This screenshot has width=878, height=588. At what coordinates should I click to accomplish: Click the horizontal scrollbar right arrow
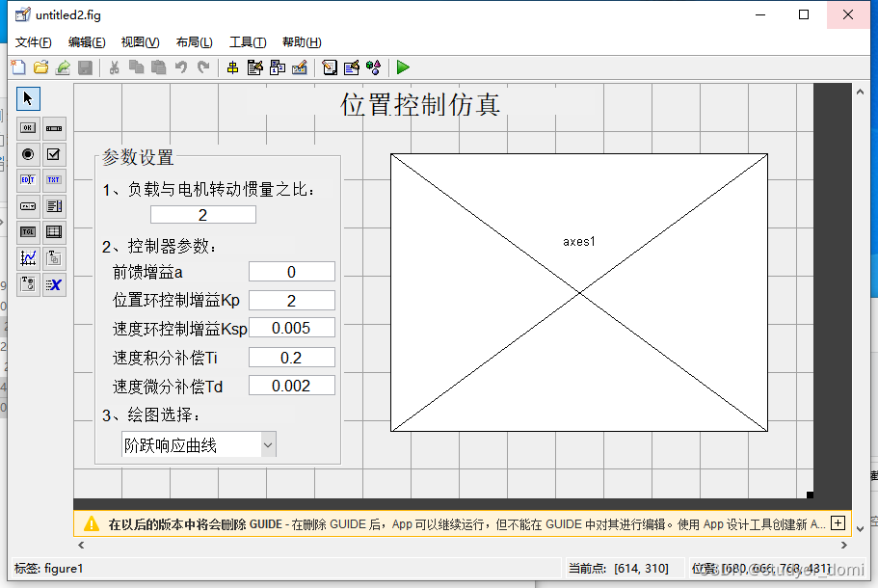(844, 545)
